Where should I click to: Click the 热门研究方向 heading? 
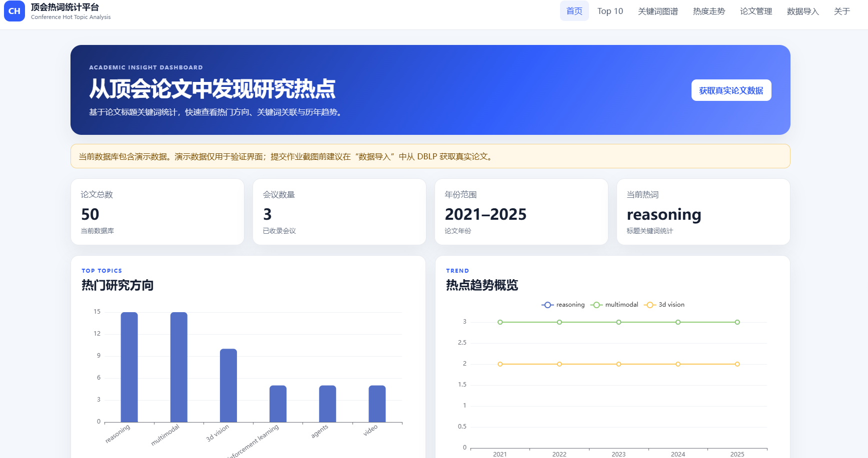tap(117, 285)
